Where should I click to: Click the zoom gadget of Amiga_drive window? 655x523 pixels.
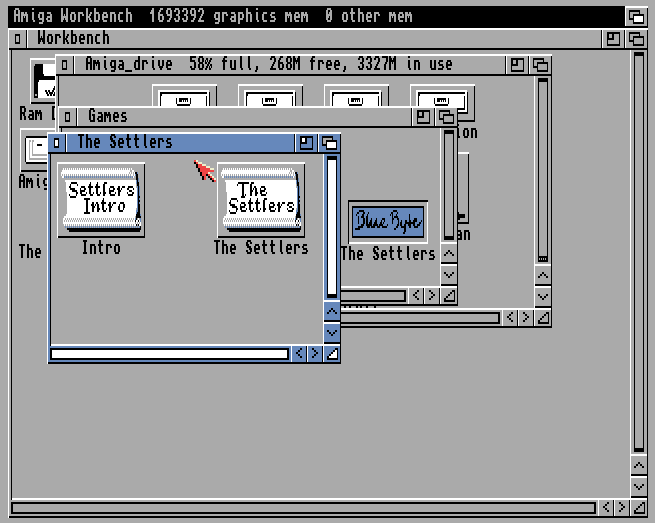coord(517,65)
